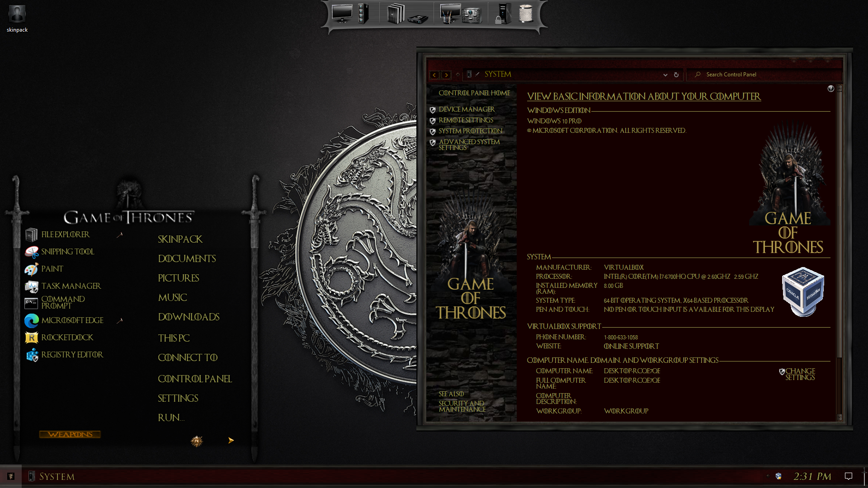Viewport: 868px width, 488px height.
Task: Click the Change Settings link
Action: coord(800,374)
